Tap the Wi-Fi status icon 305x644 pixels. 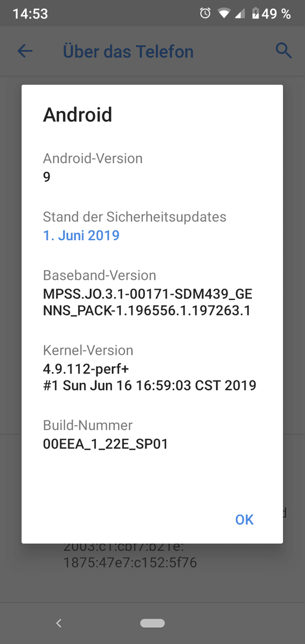click(224, 14)
